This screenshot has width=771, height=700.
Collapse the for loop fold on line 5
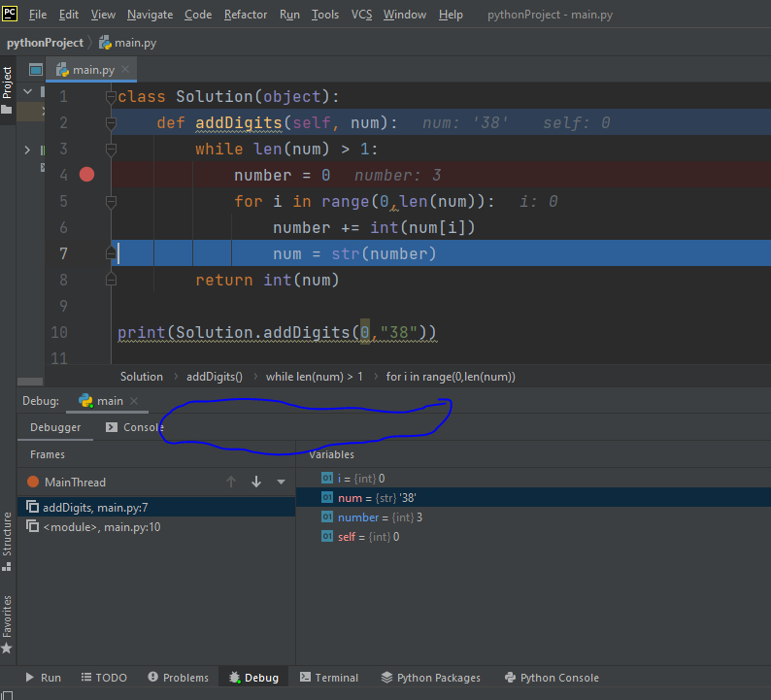111,202
